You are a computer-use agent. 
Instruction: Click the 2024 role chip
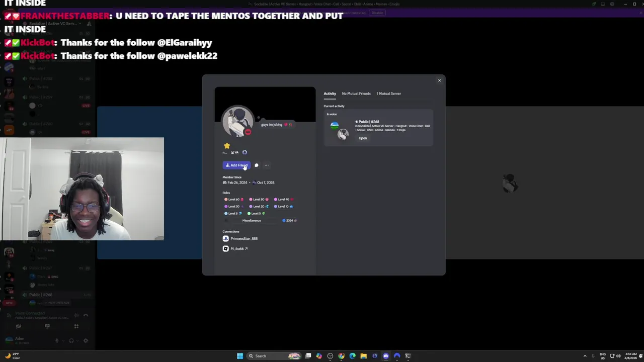click(290, 220)
